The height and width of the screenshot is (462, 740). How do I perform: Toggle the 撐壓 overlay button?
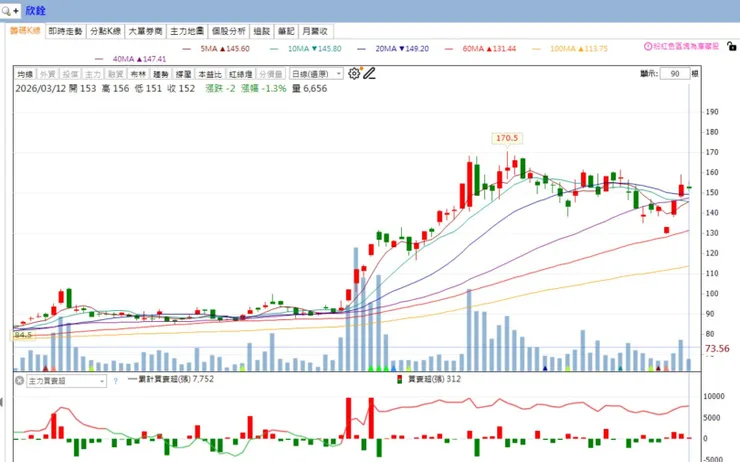184,74
